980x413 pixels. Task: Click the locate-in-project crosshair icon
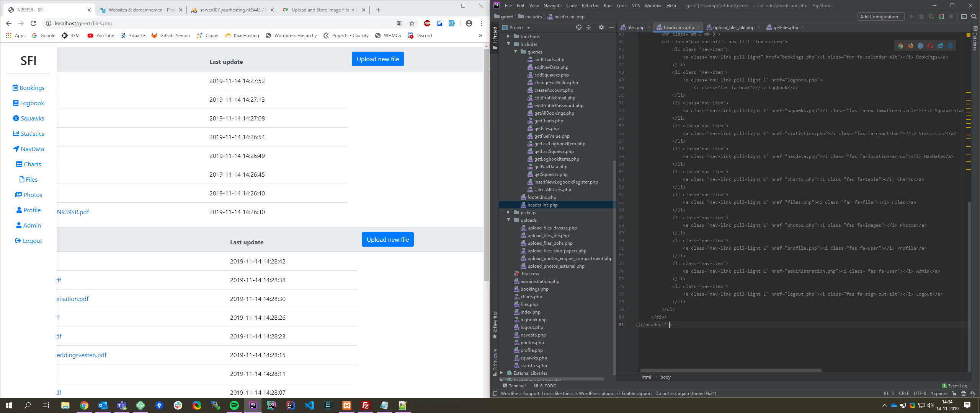(578, 27)
